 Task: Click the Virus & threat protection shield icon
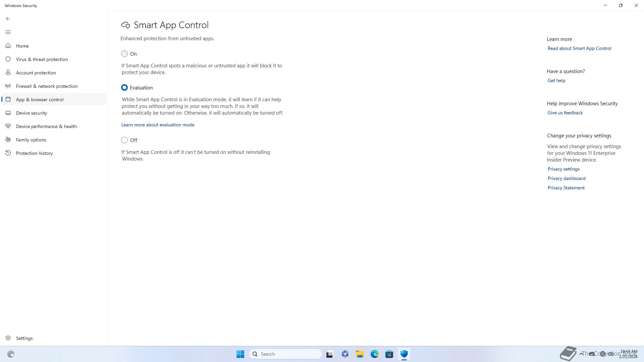[x=8, y=59]
